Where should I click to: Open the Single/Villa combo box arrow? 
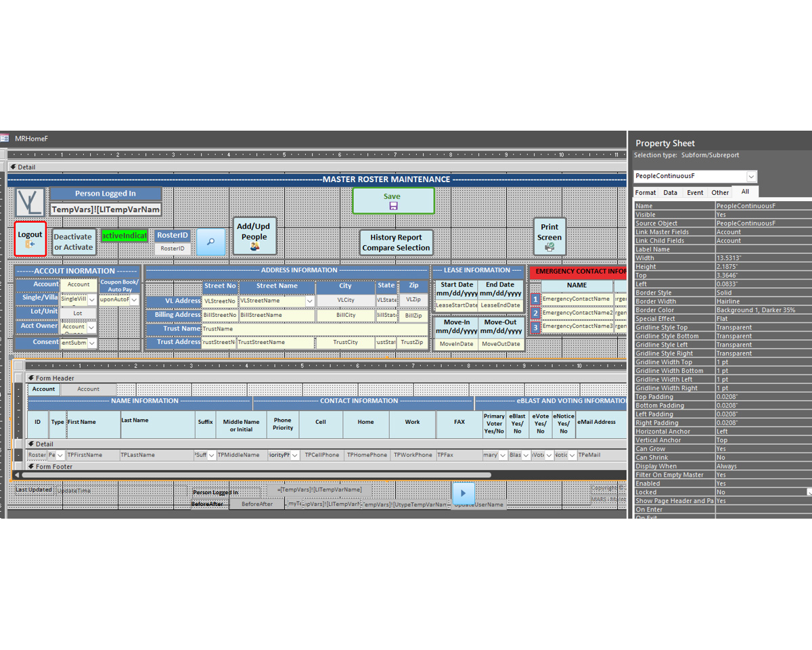click(x=92, y=299)
